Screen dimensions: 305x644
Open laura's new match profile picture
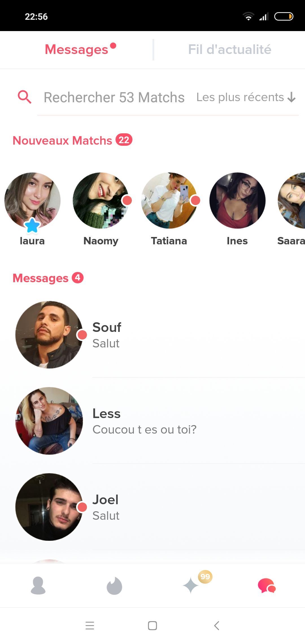pos(32,201)
